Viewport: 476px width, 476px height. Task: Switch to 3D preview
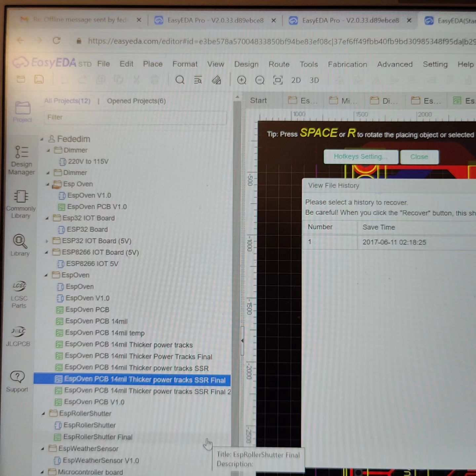(x=314, y=80)
